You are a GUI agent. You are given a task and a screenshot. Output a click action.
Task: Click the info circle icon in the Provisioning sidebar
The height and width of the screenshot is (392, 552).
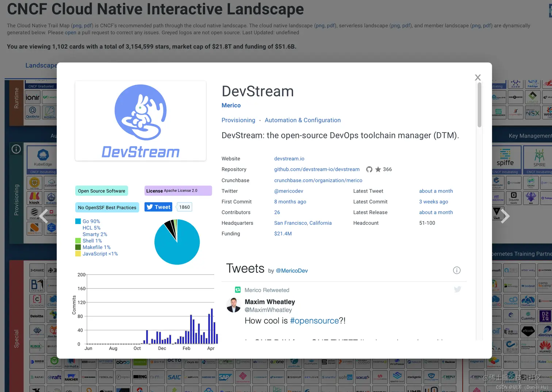(16, 149)
